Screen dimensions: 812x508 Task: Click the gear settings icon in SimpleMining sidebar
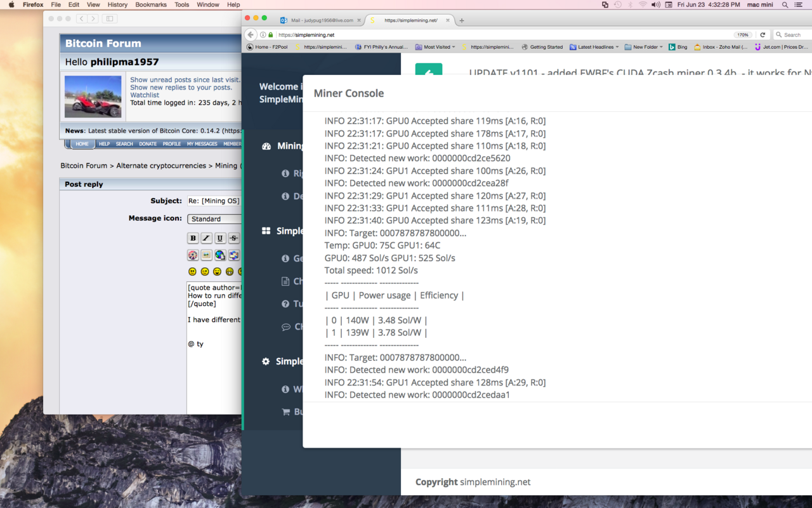(x=266, y=361)
